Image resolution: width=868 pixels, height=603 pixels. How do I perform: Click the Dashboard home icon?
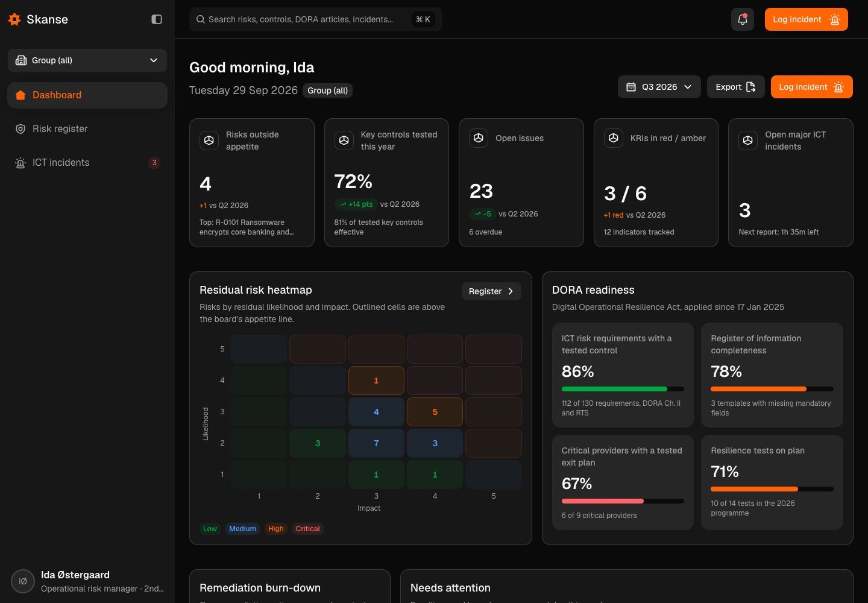(20, 95)
